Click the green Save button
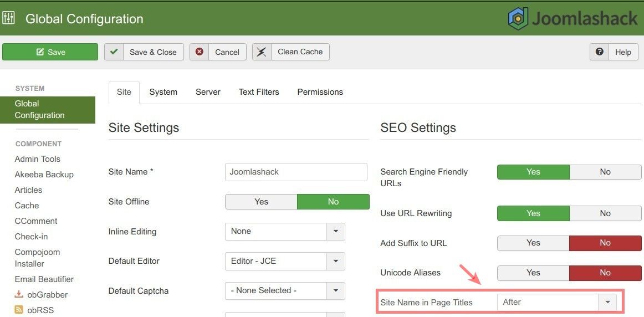644x317 pixels. [x=50, y=52]
